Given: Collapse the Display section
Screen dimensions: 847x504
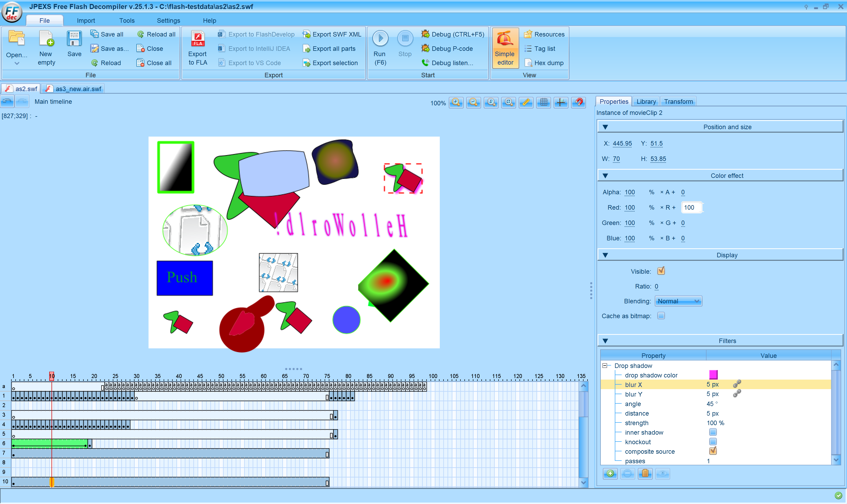Looking at the screenshot, I should tap(605, 255).
